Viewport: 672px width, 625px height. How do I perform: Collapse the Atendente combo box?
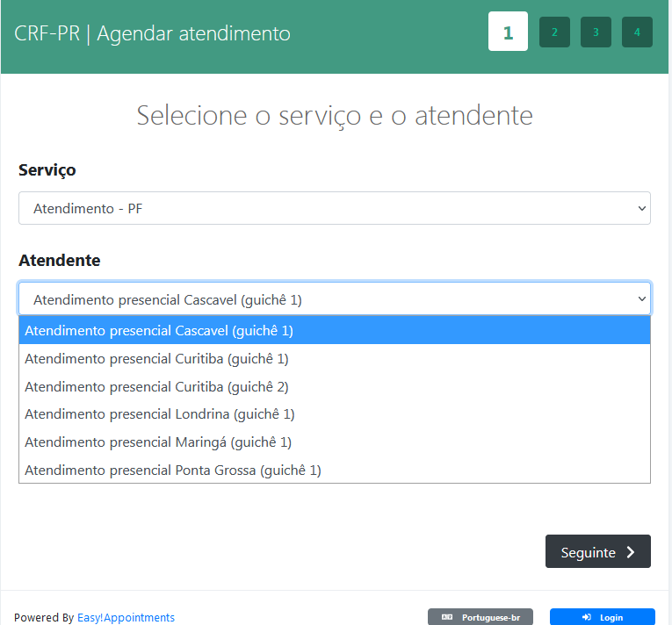point(334,299)
